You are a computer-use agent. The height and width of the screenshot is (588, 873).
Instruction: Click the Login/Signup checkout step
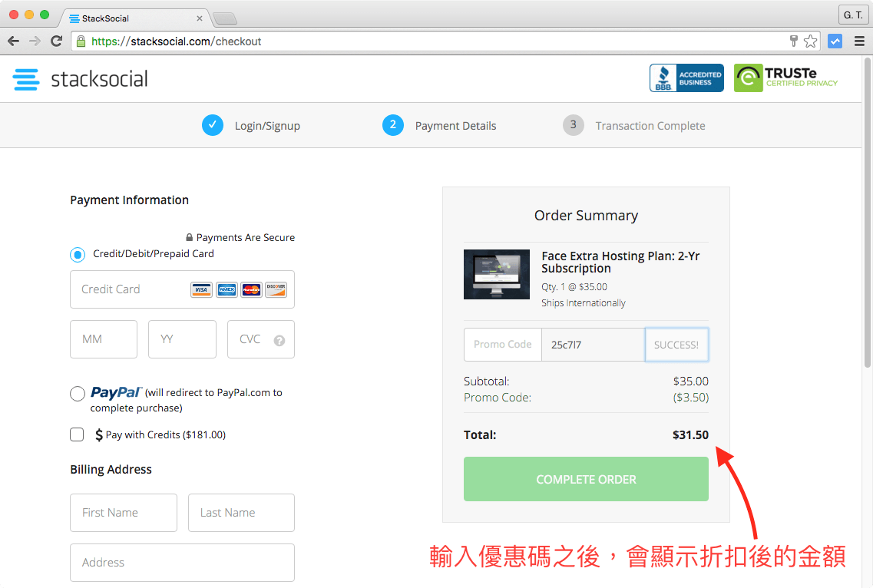pos(266,126)
